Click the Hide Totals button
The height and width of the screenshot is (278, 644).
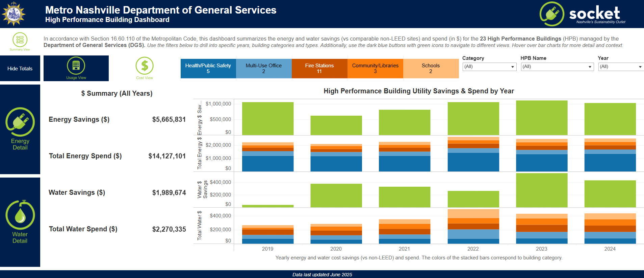(x=20, y=68)
